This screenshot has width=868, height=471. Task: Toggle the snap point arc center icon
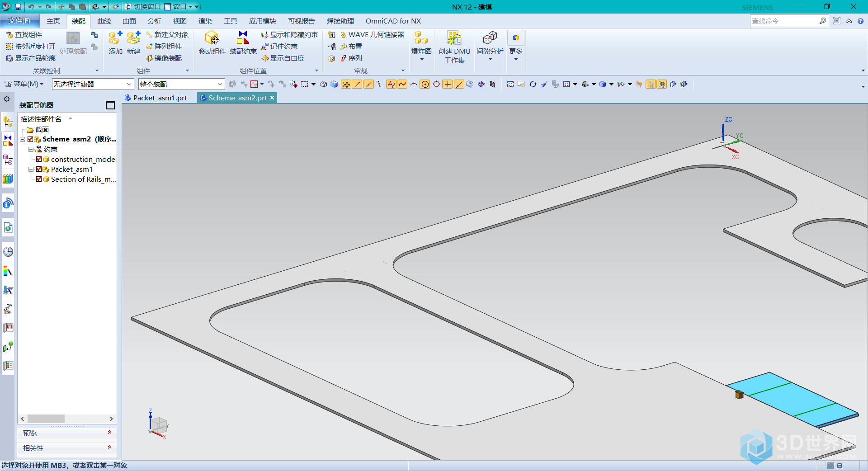(x=425, y=84)
